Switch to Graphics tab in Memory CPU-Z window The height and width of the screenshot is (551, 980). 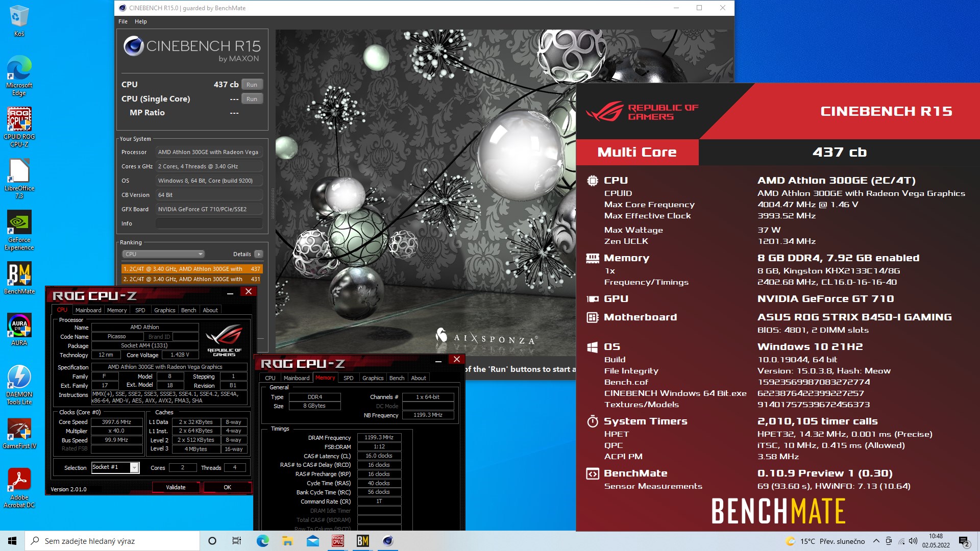click(373, 378)
